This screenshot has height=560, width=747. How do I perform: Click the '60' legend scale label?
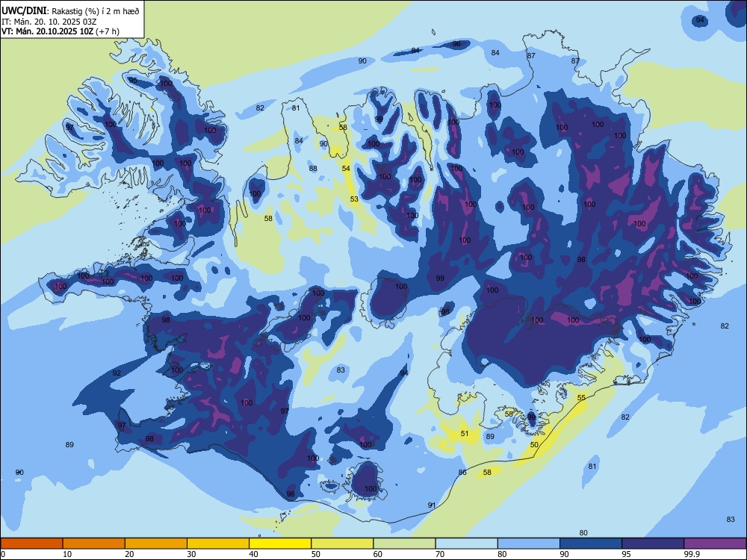pos(378,554)
